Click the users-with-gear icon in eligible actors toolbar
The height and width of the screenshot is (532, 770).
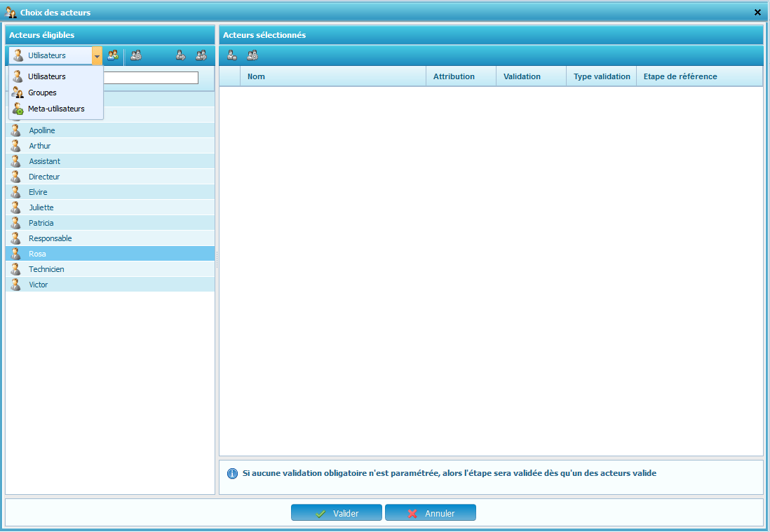click(x=136, y=55)
